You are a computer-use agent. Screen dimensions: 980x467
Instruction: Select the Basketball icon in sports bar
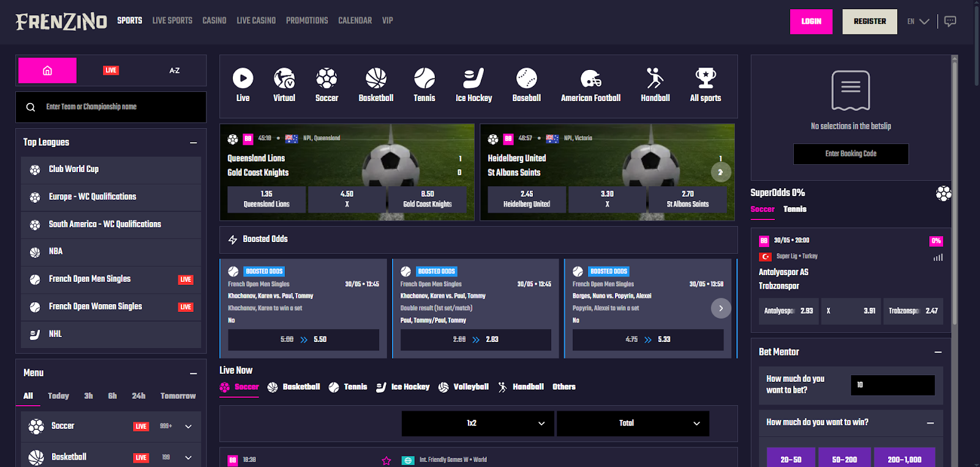tap(376, 78)
